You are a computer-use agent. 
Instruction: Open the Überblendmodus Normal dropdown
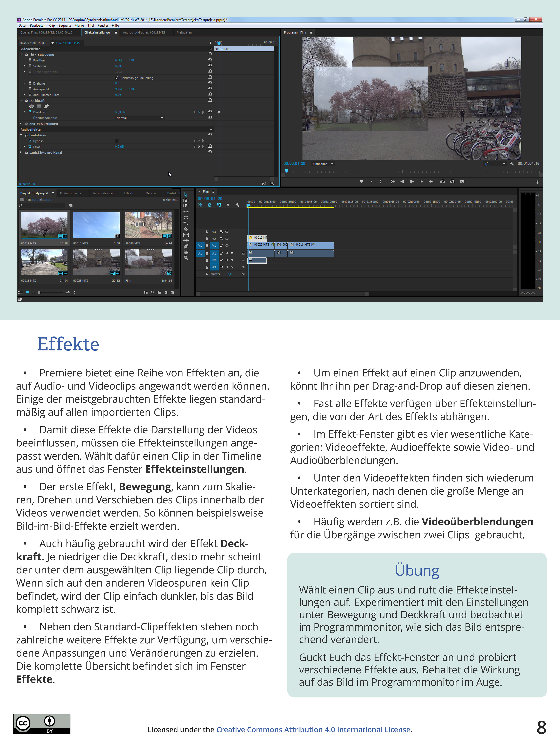(x=140, y=118)
